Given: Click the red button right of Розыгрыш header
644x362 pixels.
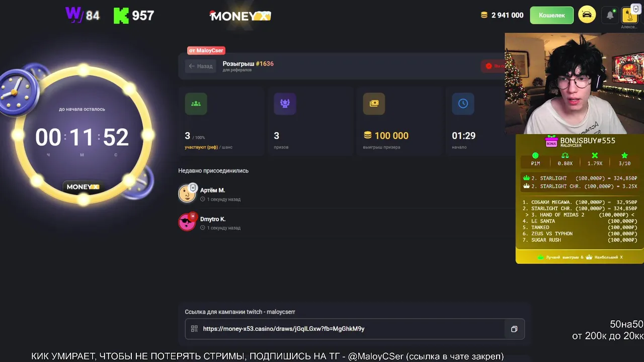Looking at the screenshot, I should click(494, 66).
